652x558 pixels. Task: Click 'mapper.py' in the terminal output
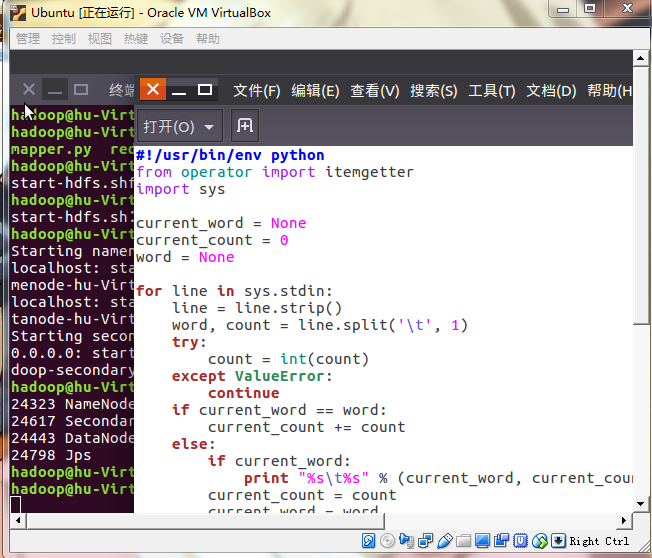[x=51, y=149]
